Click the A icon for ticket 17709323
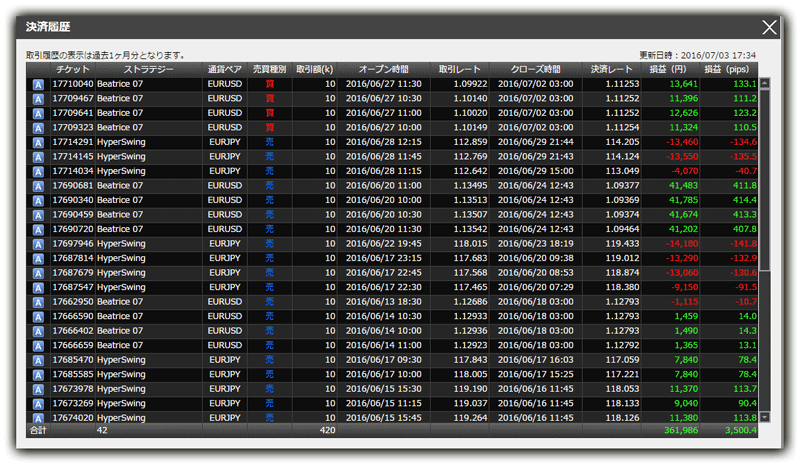 pyautogui.click(x=38, y=128)
